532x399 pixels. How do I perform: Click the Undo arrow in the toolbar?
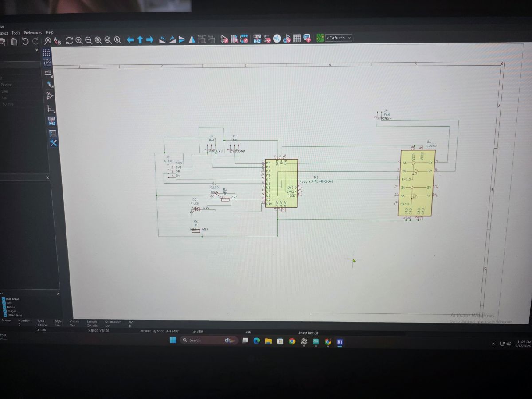[25, 41]
